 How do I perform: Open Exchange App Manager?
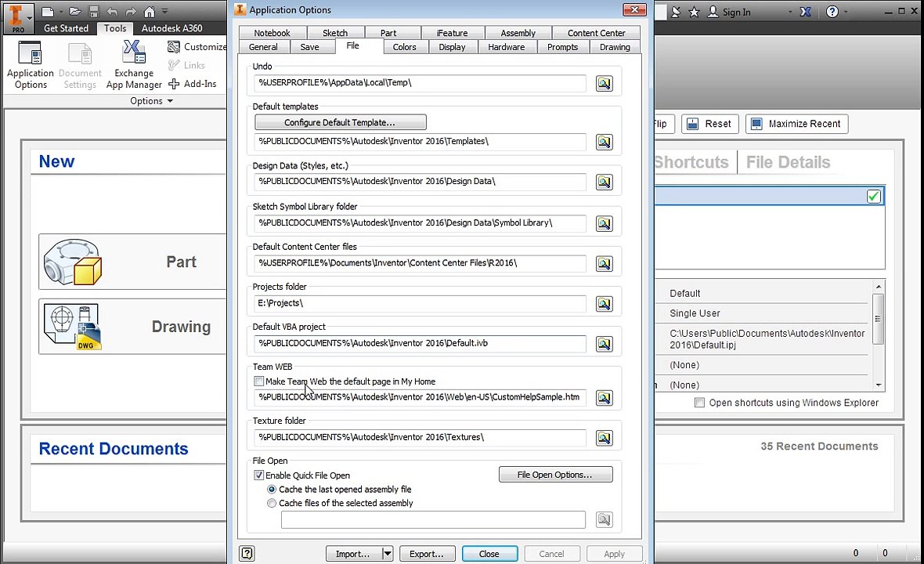click(134, 65)
